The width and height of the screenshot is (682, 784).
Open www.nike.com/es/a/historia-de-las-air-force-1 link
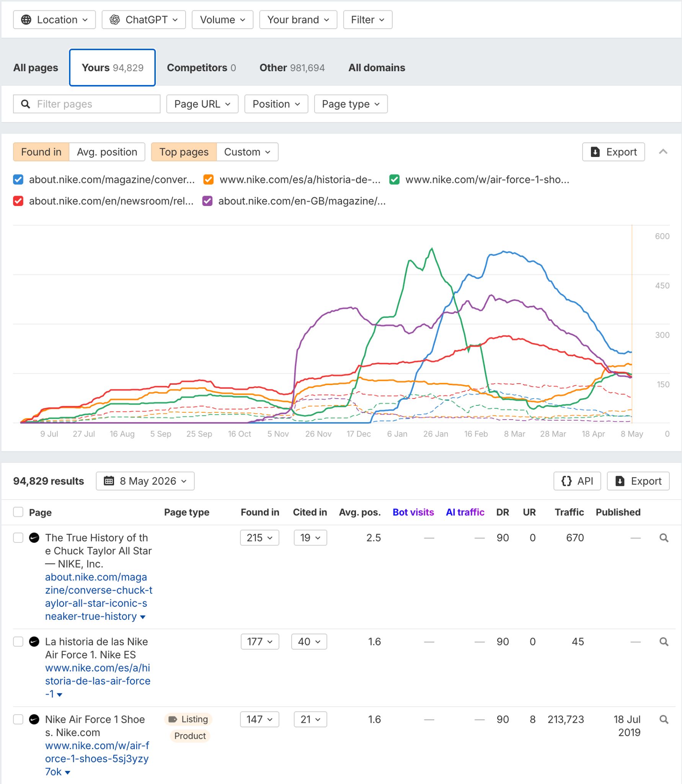point(98,681)
